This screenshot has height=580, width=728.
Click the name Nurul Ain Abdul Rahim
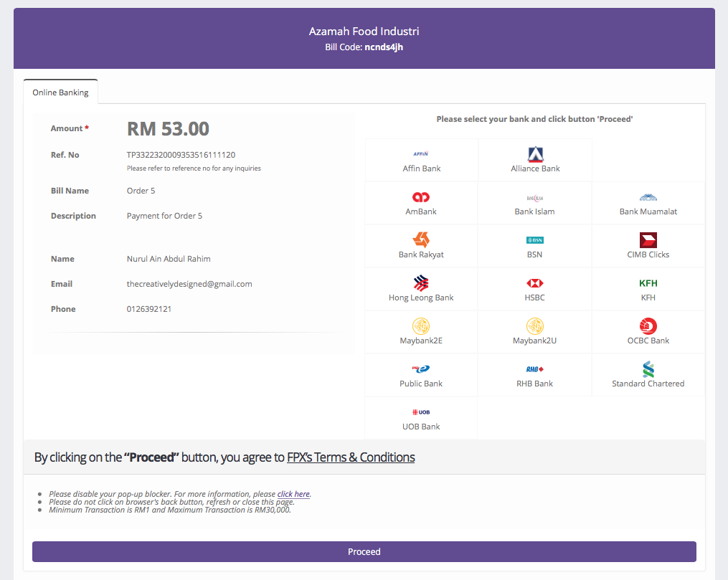[x=169, y=259]
